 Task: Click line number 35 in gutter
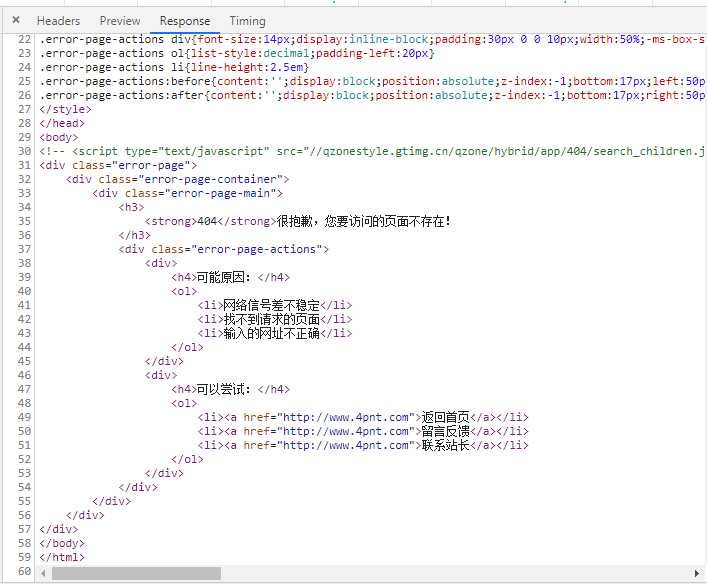(x=24, y=221)
